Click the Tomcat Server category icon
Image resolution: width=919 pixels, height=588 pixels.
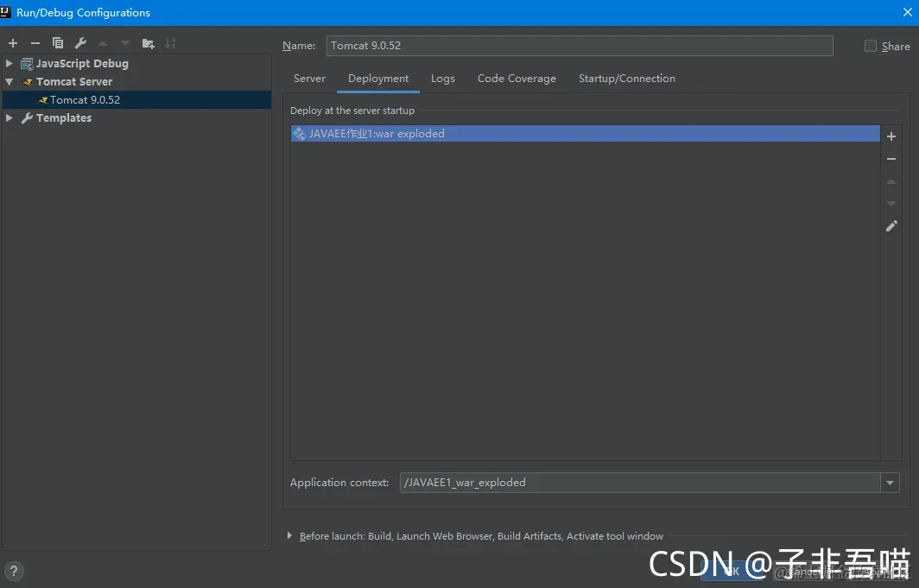27,82
